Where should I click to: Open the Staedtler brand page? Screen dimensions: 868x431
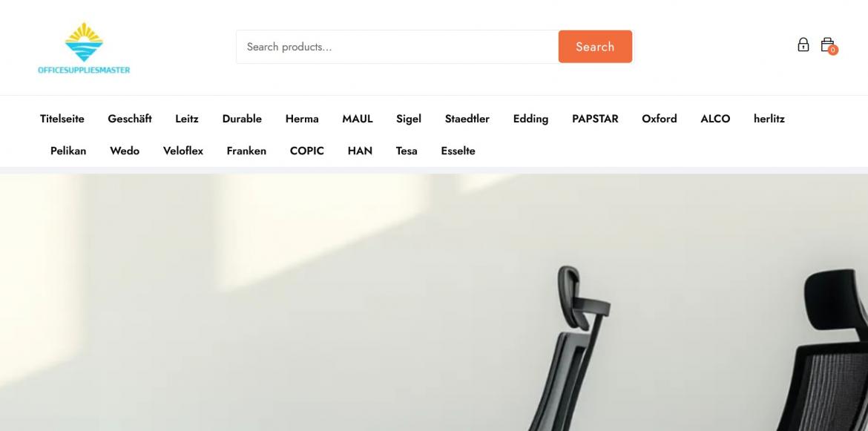[467, 119]
